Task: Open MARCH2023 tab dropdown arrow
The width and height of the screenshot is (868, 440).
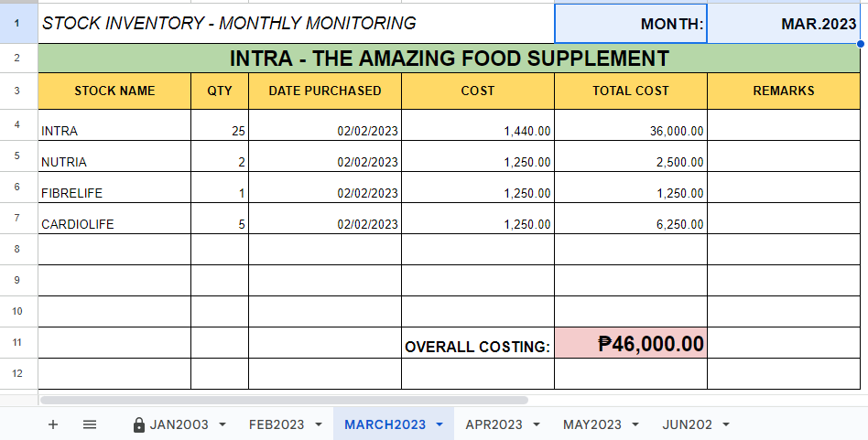Action: pos(439,424)
